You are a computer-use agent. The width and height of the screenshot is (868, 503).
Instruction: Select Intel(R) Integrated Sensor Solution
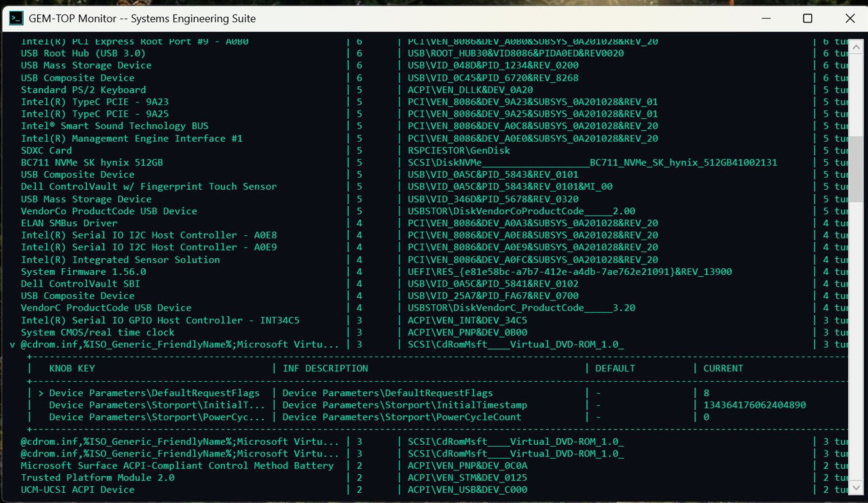[120, 260]
